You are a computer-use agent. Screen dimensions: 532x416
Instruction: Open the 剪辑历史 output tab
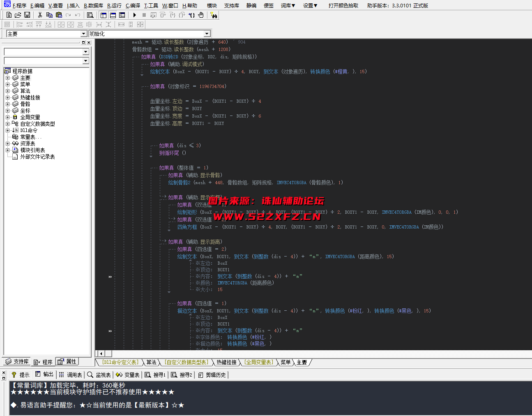coord(212,374)
